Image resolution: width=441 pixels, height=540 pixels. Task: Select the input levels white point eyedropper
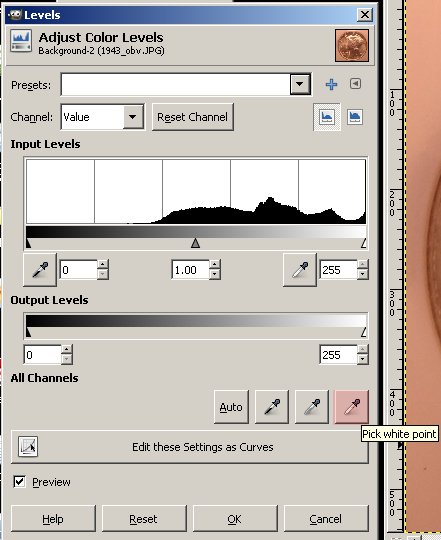pyautogui.click(x=300, y=270)
